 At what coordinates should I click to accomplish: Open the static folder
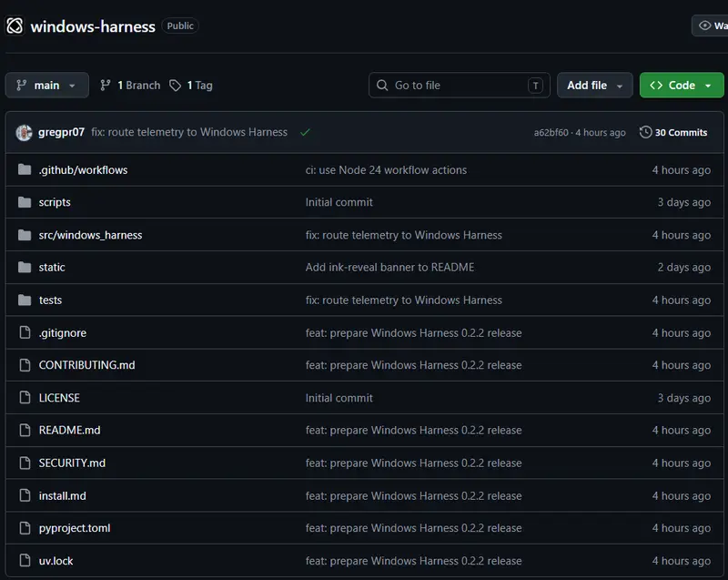(x=52, y=267)
